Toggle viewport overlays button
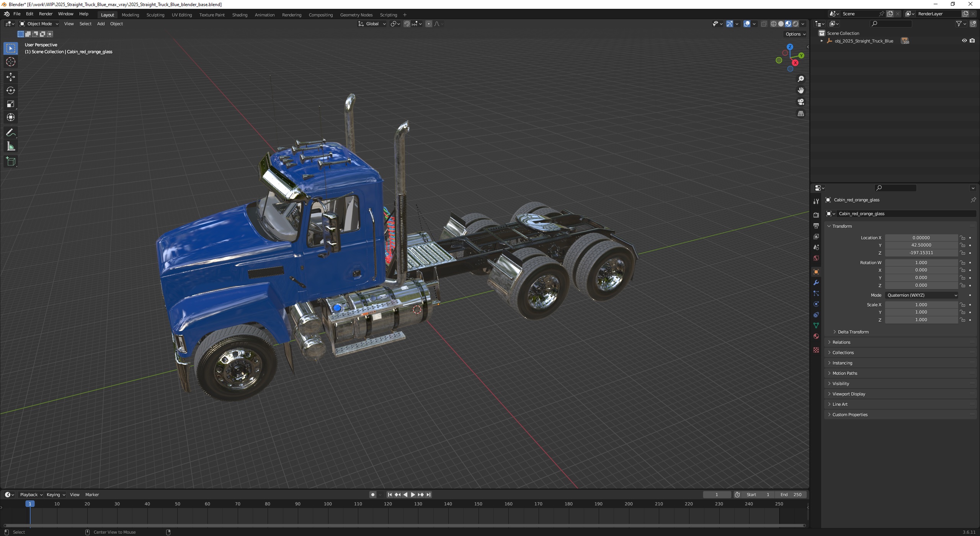Screen dimensions: 980x536 (x=747, y=24)
